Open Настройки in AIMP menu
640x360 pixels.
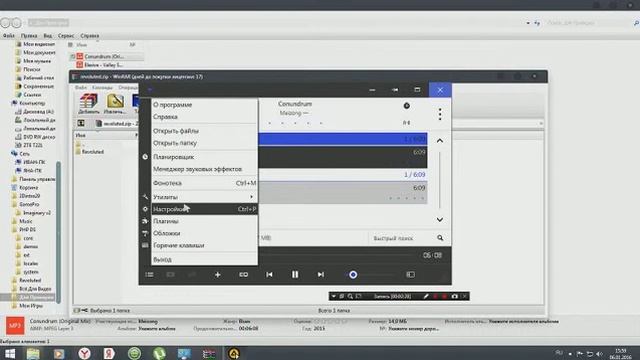click(x=204, y=209)
